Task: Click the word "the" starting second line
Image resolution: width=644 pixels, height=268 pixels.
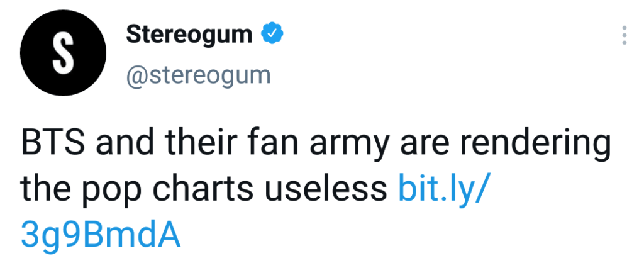Action: (43, 189)
